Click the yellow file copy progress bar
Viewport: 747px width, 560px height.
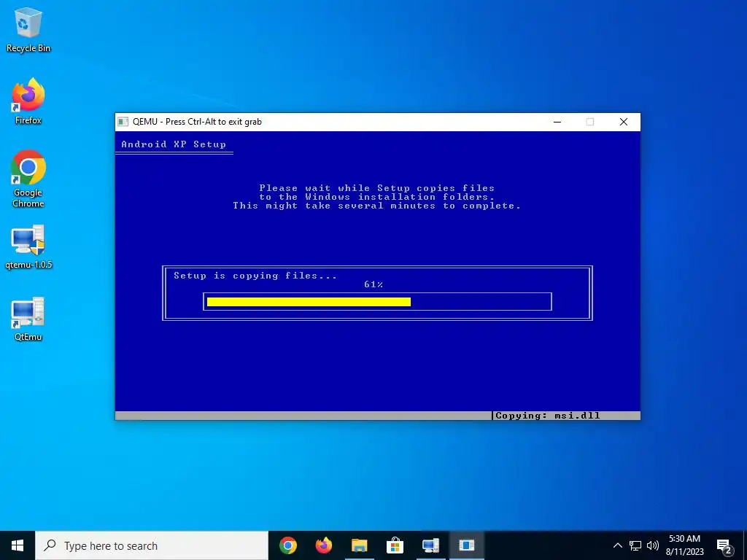[x=309, y=302]
